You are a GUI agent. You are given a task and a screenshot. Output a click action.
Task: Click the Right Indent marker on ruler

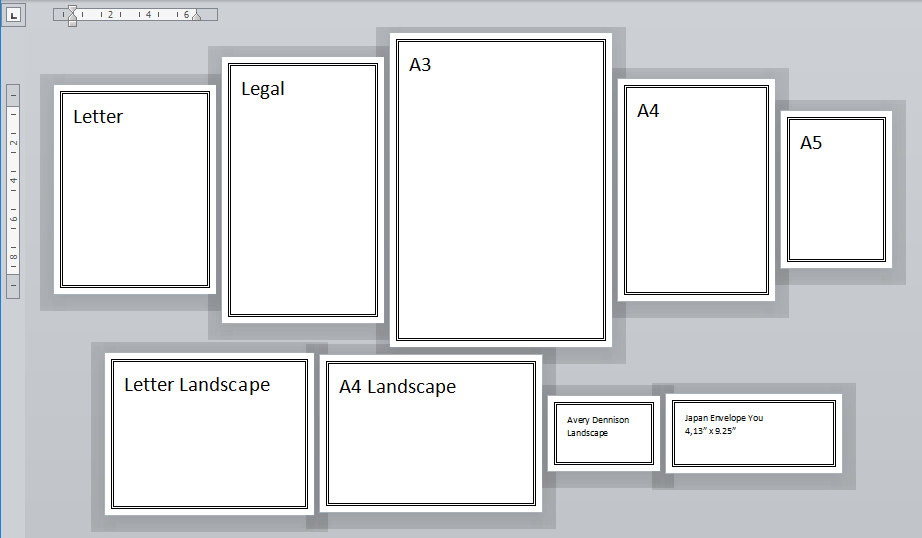[x=196, y=16]
